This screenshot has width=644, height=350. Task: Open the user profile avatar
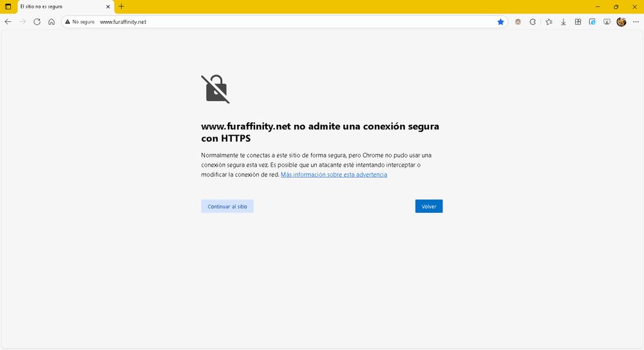pos(621,22)
